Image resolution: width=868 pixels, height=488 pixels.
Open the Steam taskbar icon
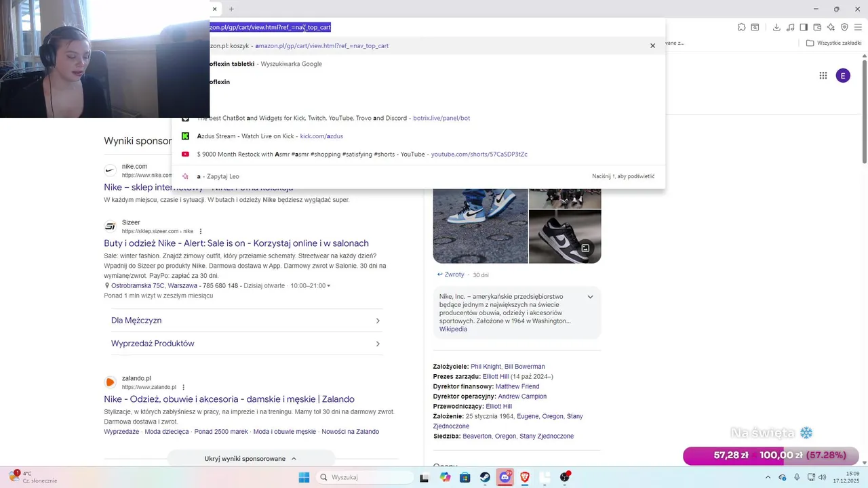click(485, 477)
